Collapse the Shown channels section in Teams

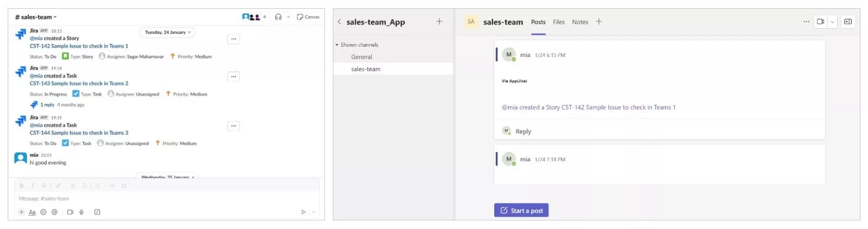[336, 45]
